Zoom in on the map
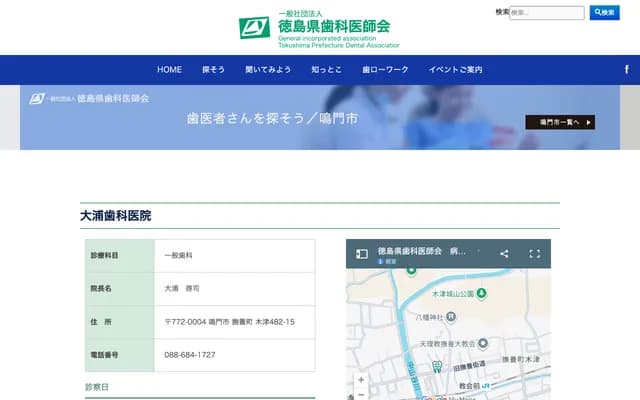Screen dimensions: 640x400 tap(361, 380)
